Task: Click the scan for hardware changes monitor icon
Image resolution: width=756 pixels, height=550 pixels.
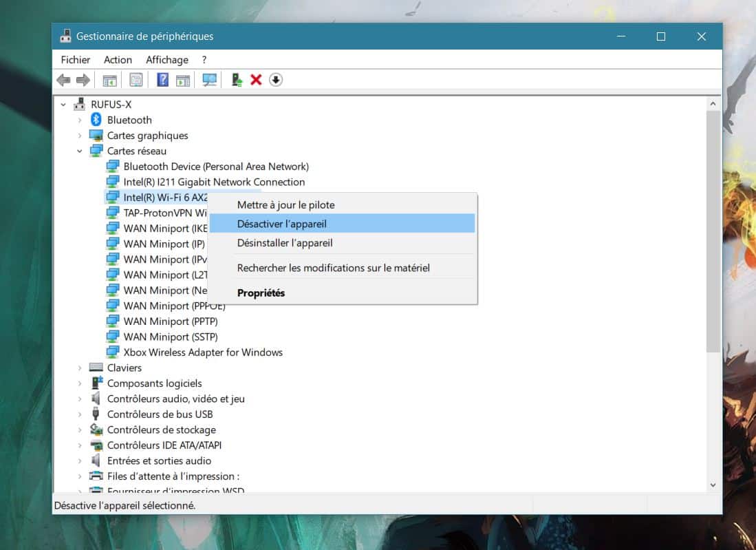Action: (210, 80)
